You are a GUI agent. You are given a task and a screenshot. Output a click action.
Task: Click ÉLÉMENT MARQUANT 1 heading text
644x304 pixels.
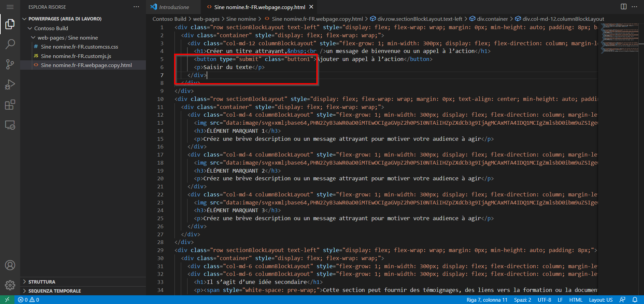[x=236, y=131]
